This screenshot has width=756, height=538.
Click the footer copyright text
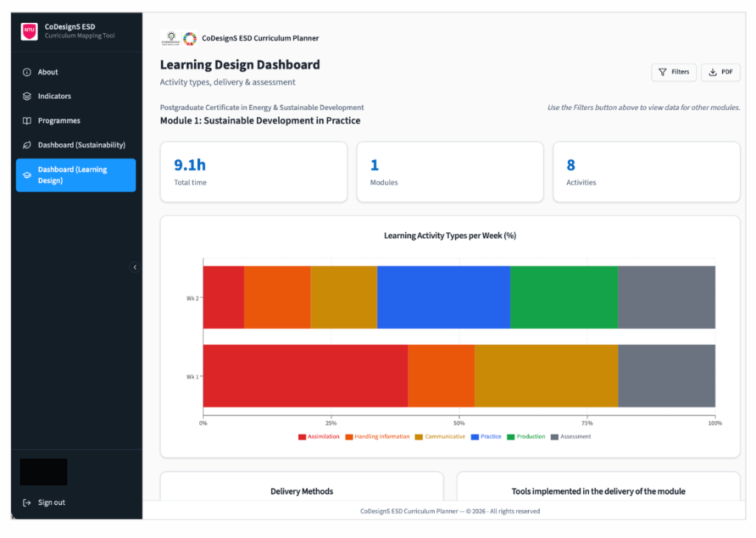[450, 511]
